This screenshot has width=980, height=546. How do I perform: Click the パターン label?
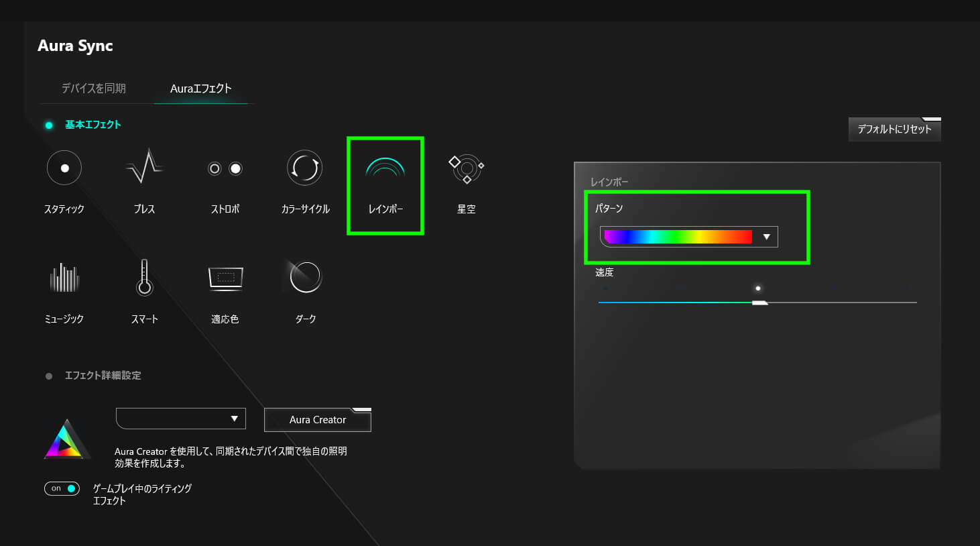coord(609,209)
